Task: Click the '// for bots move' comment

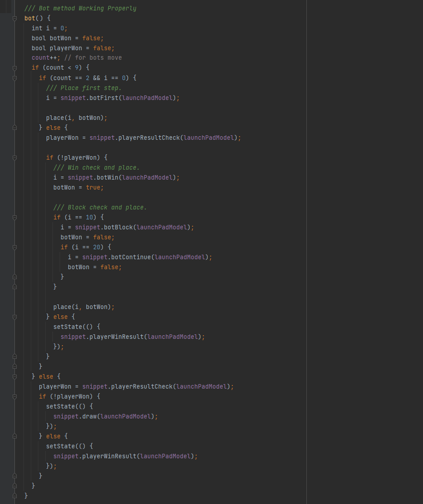Action: [x=93, y=58]
